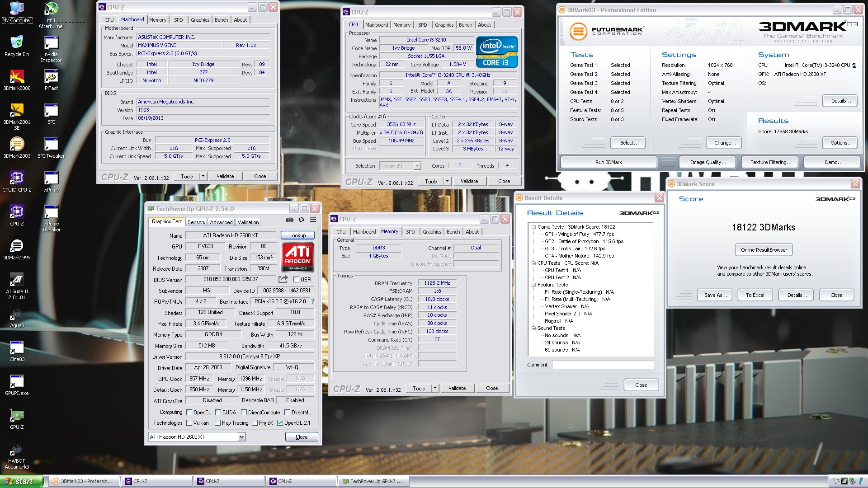Toggle OpenCL checkbox
Image resolution: width=868 pixels, height=488 pixels.
coord(189,413)
